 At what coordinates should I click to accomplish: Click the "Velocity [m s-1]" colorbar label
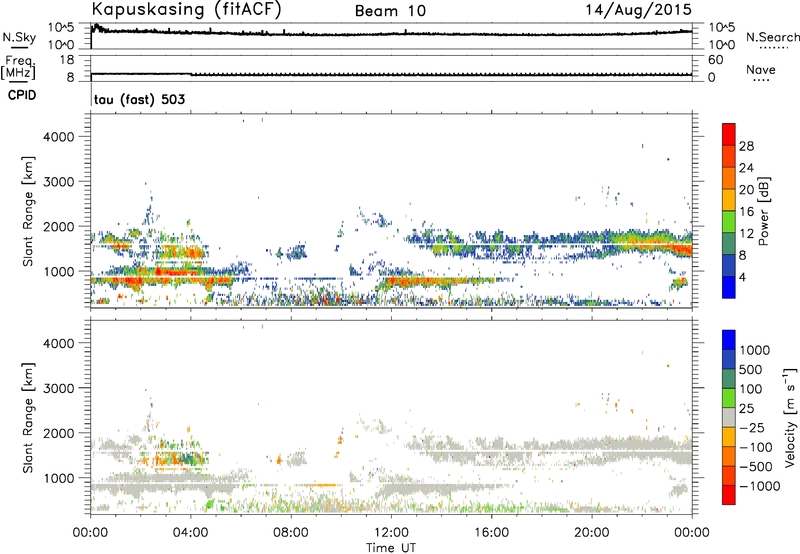[790, 417]
